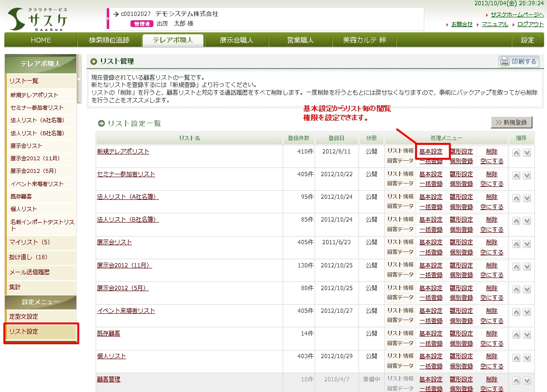Move 法人リスト（B社名簿） up in order
Screen dimensions: 547x392
(516, 221)
